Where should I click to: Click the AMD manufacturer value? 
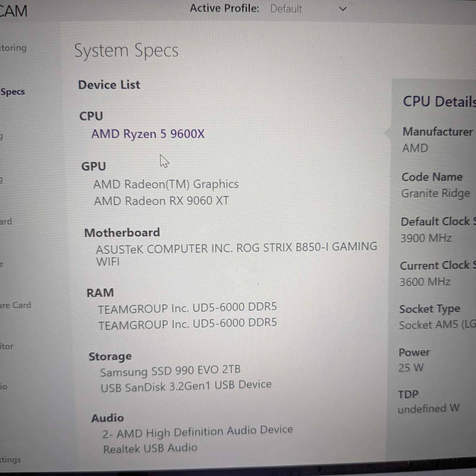[415, 148]
